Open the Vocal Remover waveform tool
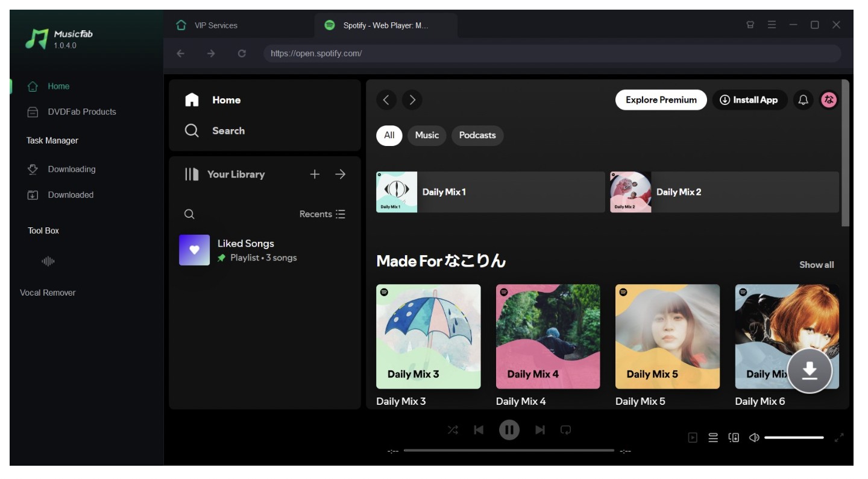The image size is (868, 479). tap(48, 261)
